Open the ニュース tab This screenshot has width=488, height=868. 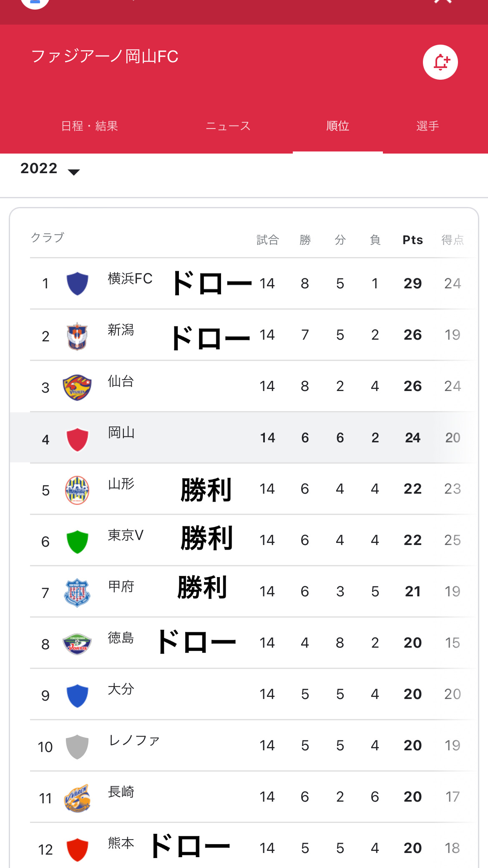[x=228, y=126]
